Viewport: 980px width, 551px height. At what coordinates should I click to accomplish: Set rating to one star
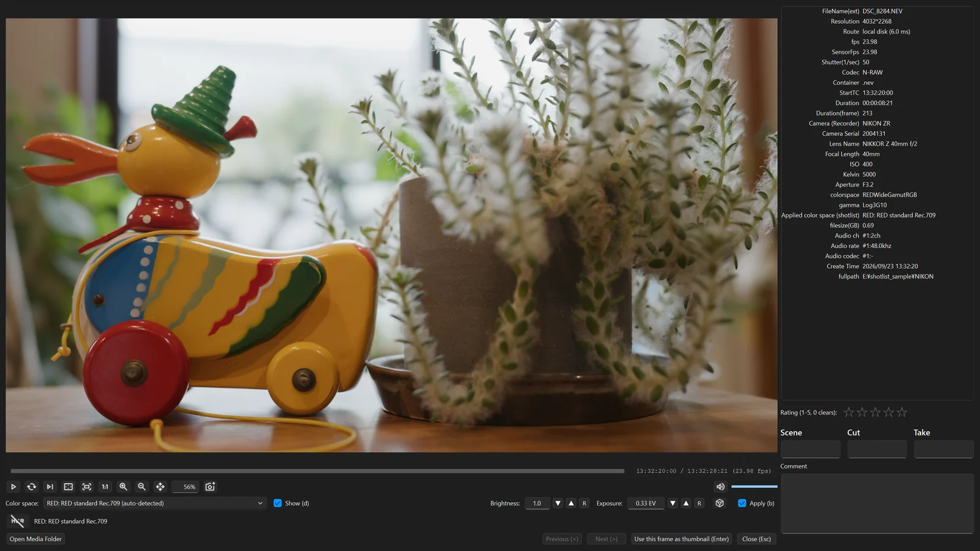click(x=848, y=413)
